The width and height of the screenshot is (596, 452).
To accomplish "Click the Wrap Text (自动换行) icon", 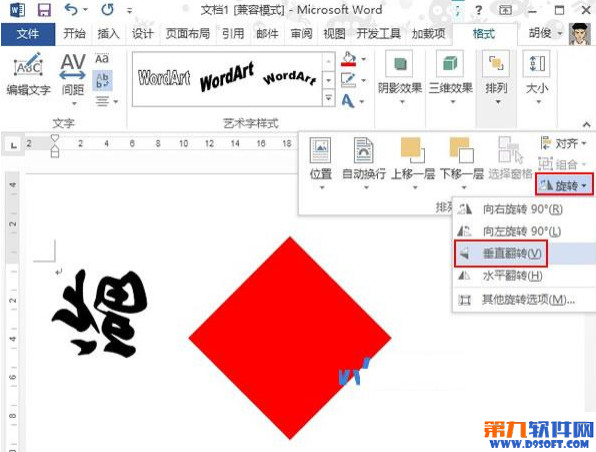I will click(363, 151).
